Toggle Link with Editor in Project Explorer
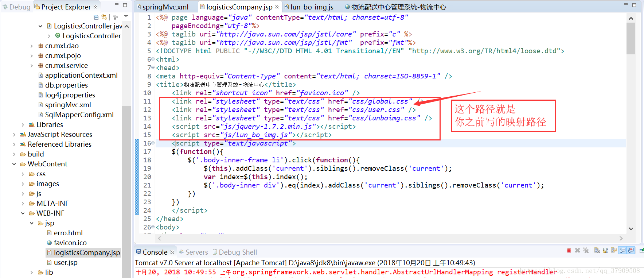Screen dimensions: 644x278 point(104,17)
